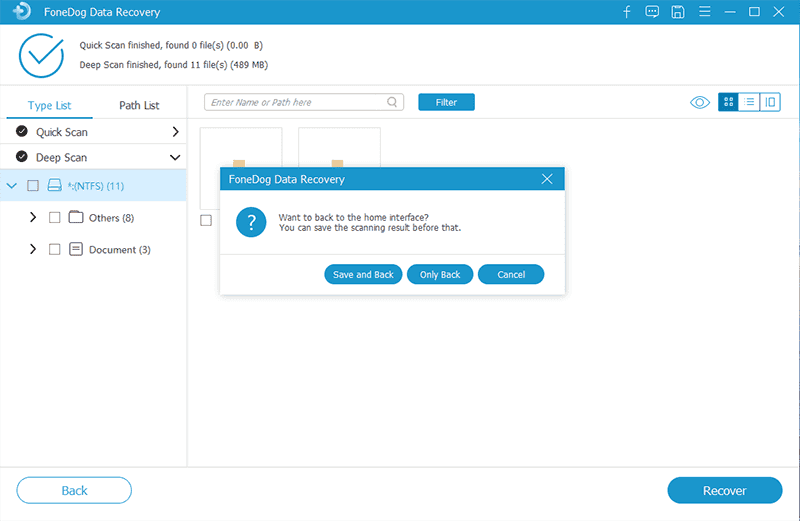This screenshot has height=521, width=800.
Task: Click the question mark dialog icon
Action: tap(251, 222)
